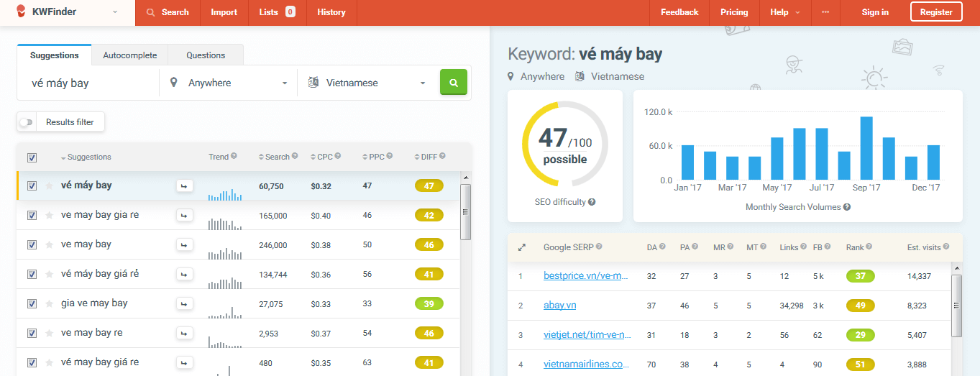Open the Help dropdown menu

click(784, 12)
